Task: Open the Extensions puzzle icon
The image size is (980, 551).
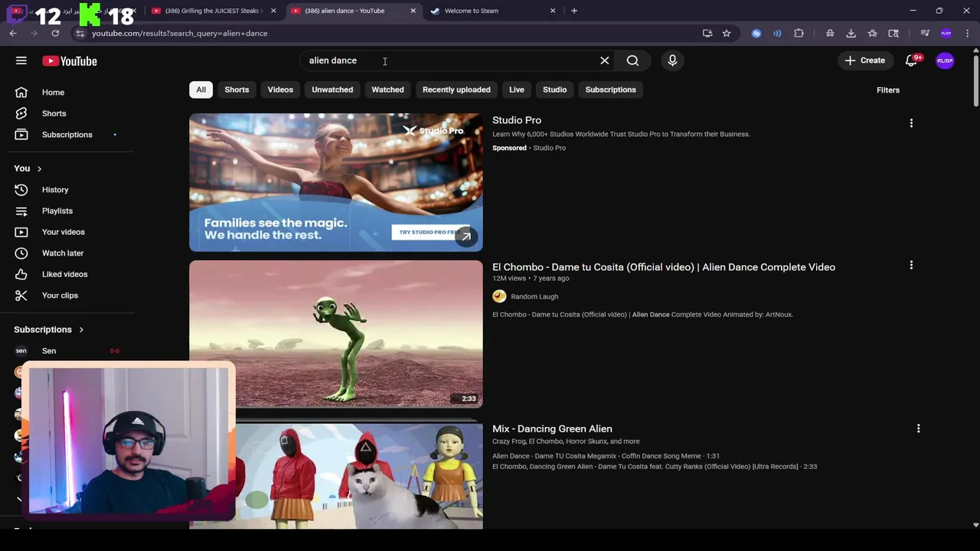Action: pos(799,33)
